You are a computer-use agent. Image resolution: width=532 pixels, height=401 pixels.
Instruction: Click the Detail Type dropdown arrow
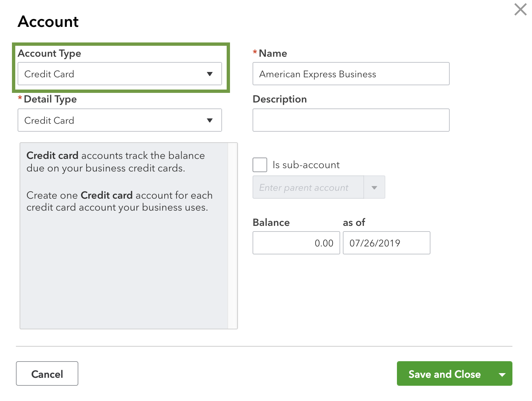[x=210, y=120]
